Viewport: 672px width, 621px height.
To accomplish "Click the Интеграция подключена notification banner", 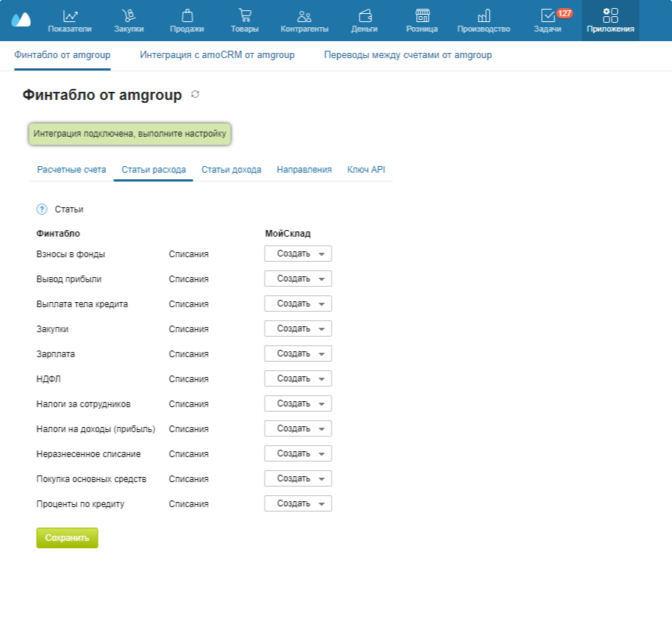I will pyautogui.click(x=130, y=134).
